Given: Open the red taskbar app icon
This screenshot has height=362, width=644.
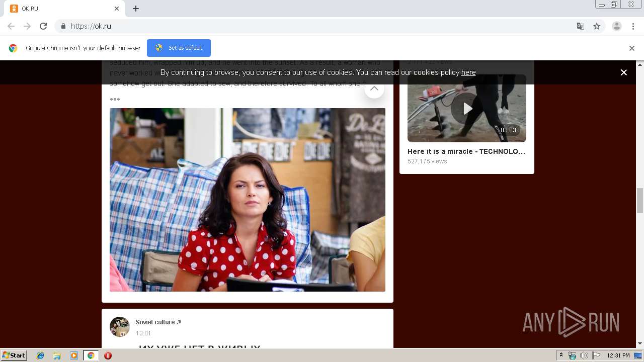Looking at the screenshot, I should [x=108, y=355].
